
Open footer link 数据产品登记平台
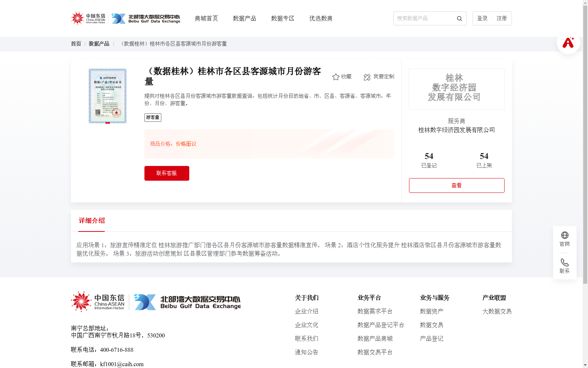pyautogui.click(x=381, y=325)
